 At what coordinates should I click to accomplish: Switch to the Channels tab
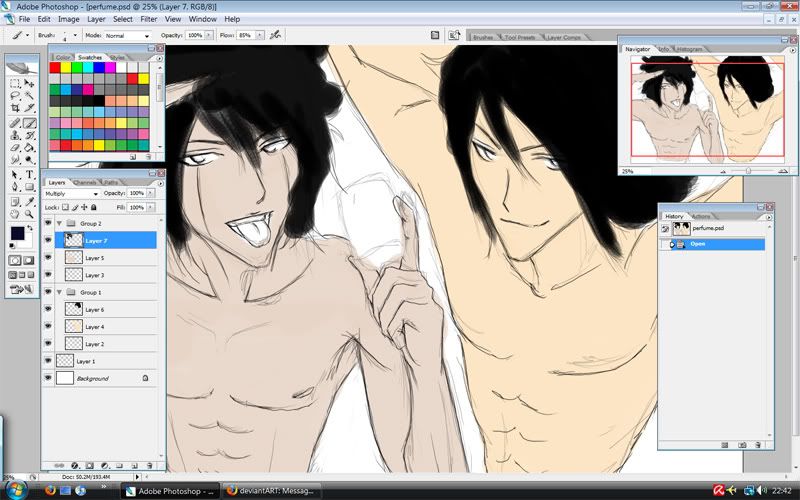click(x=85, y=182)
